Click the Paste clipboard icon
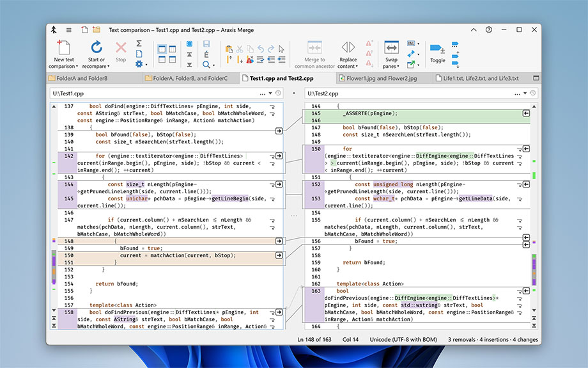 (229, 49)
